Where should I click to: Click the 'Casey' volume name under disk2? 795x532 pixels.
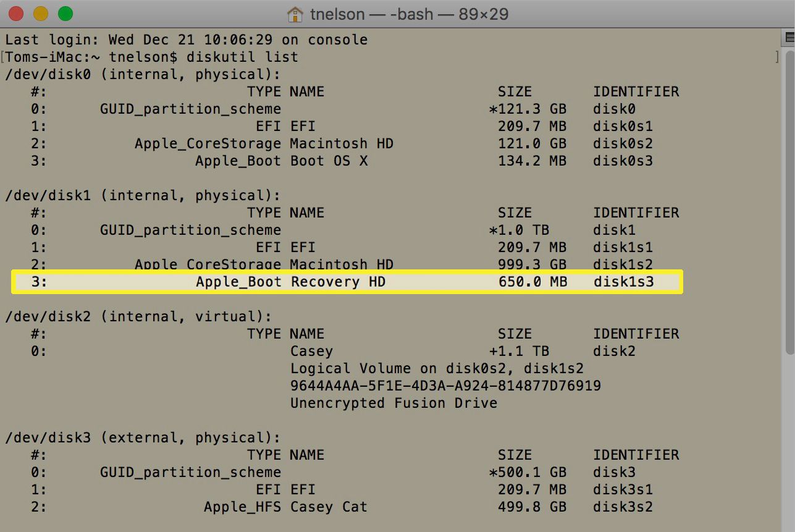tap(311, 352)
